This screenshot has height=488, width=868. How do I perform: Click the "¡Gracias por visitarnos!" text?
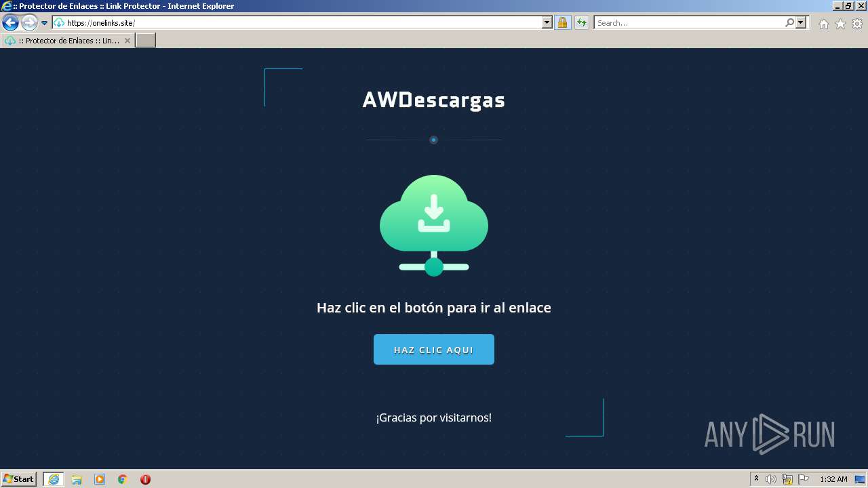point(434,418)
